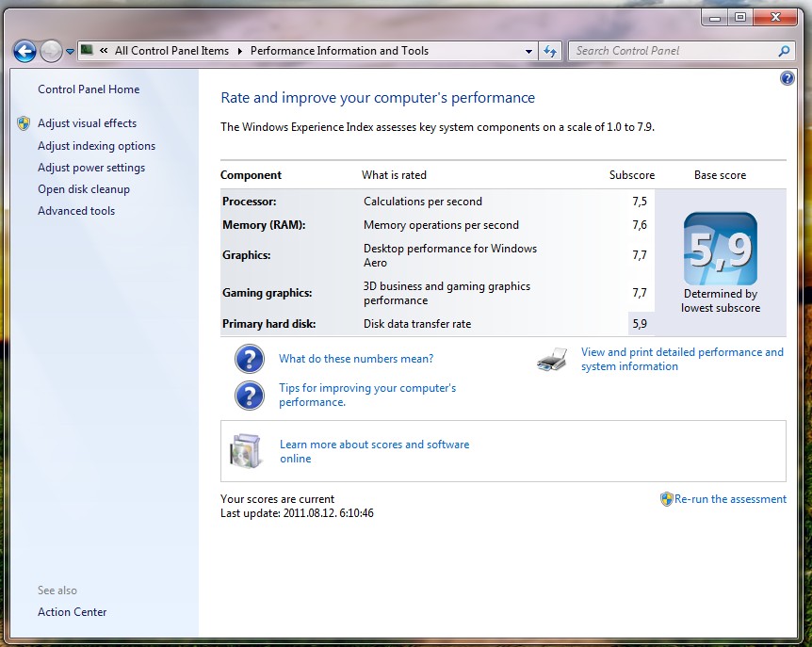Open Adjust indexing options
The height and width of the screenshot is (647, 812).
pyautogui.click(x=96, y=146)
